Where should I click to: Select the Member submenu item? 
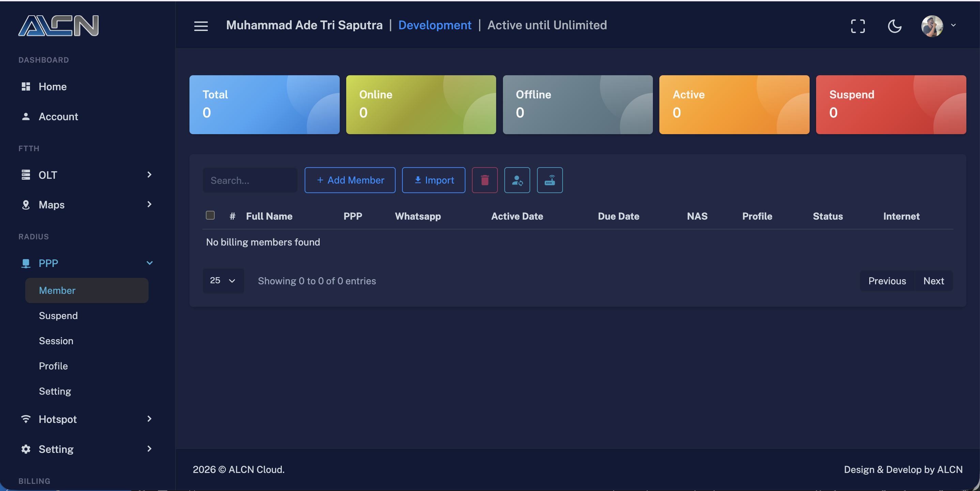point(87,290)
